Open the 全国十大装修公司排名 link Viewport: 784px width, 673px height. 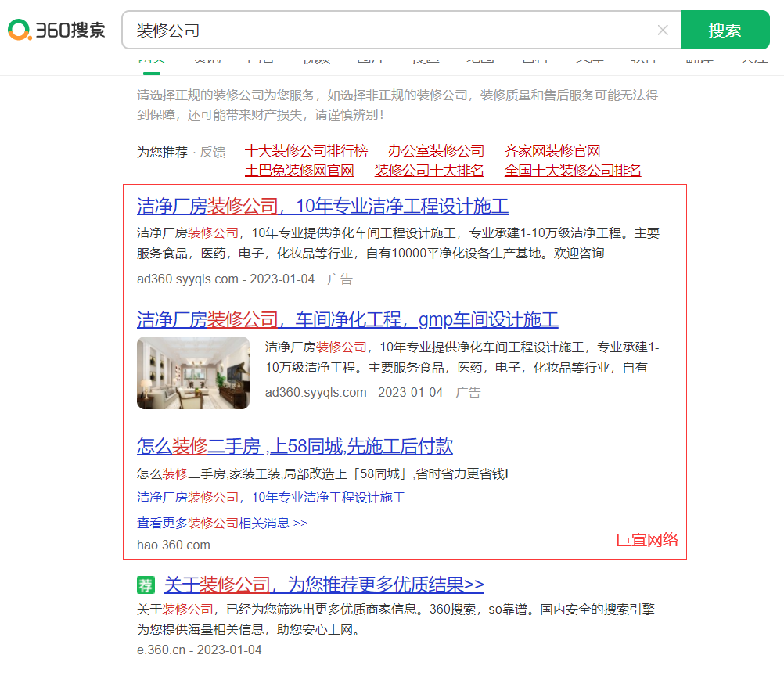click(x=572, y=169)
